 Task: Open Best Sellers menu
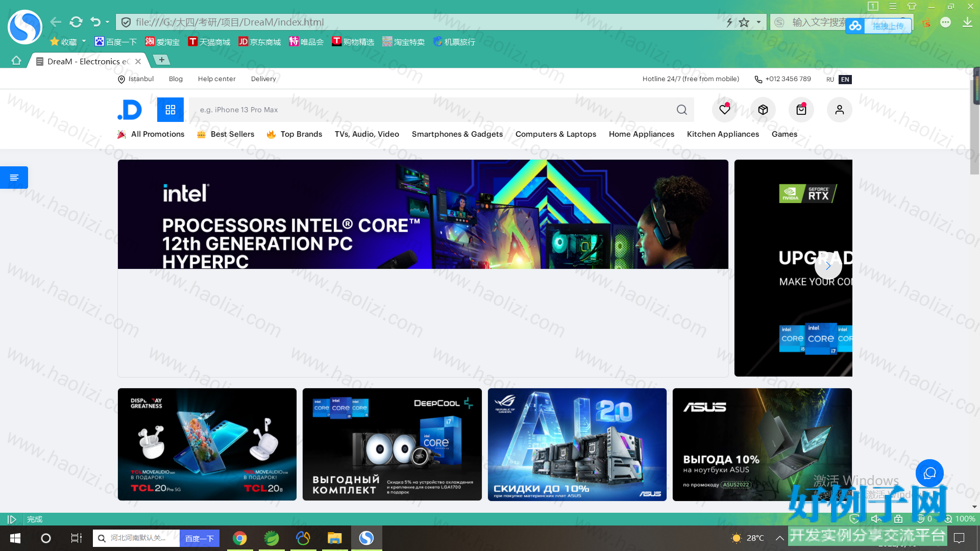tap(226, 134)
